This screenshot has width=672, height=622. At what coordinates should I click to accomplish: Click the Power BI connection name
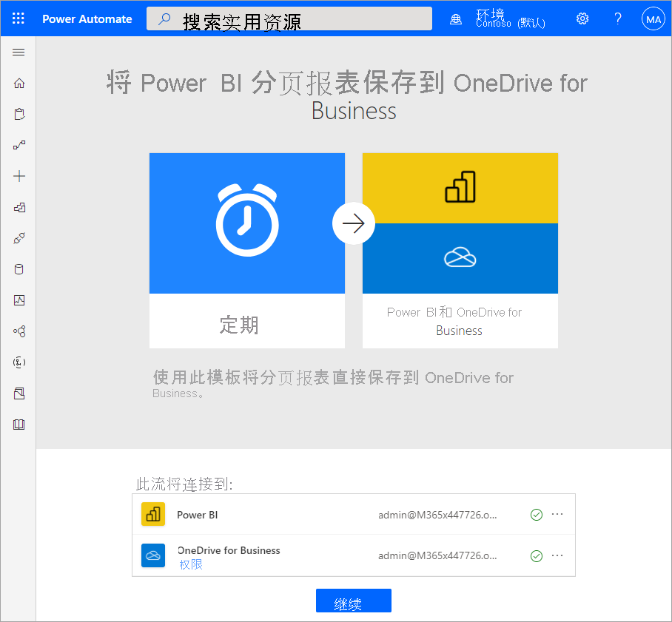point(197,515)
